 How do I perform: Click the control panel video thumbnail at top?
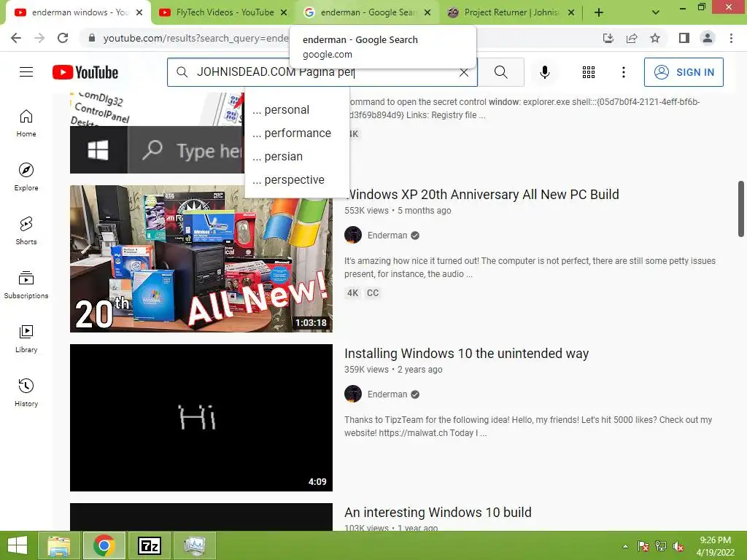(x=158, y=133)
